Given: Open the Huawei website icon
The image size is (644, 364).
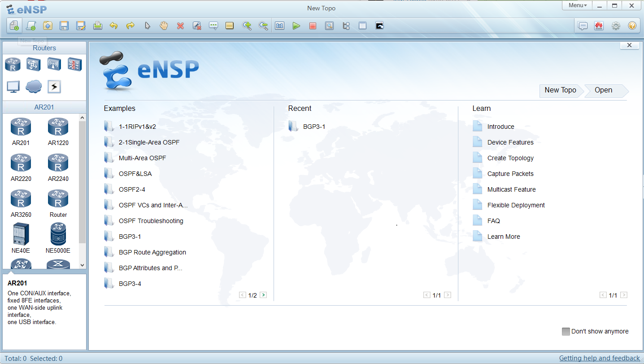Looking at the screenshot, I should pos(599,26).
